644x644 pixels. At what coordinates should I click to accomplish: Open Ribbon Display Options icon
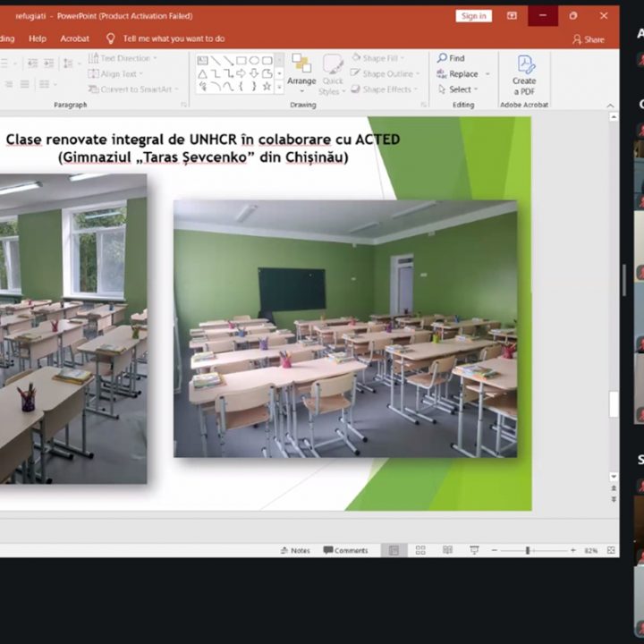pyautogui.click(x=512, y=16)
